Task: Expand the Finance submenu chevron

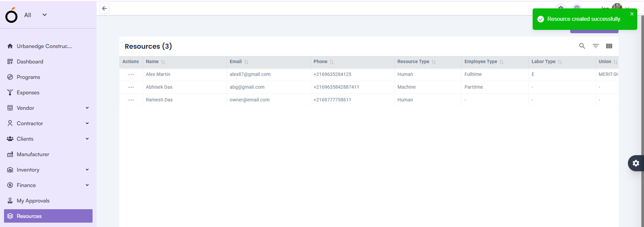Action: 87,185
